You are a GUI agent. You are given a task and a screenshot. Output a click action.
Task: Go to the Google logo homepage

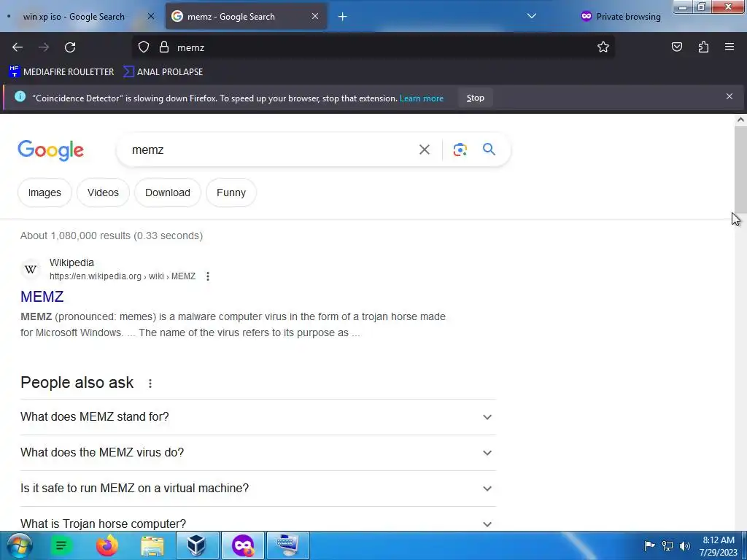tap(50, 150)
